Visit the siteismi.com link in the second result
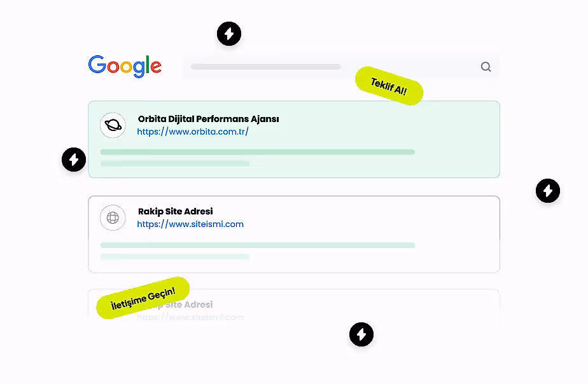Viewport: 588px width, 384px height. tap(190, 224)
